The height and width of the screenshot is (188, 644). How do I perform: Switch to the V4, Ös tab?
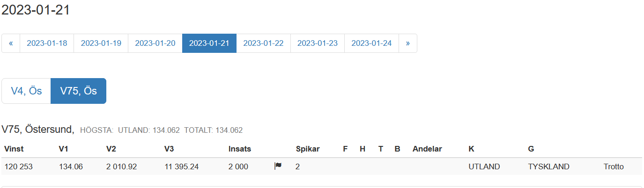click(26, 91)
